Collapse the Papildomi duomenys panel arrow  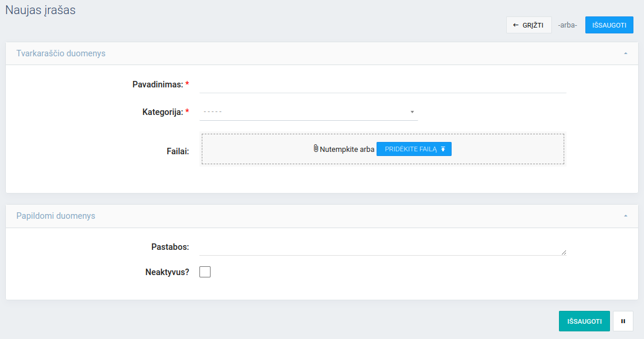pos(626,216)
